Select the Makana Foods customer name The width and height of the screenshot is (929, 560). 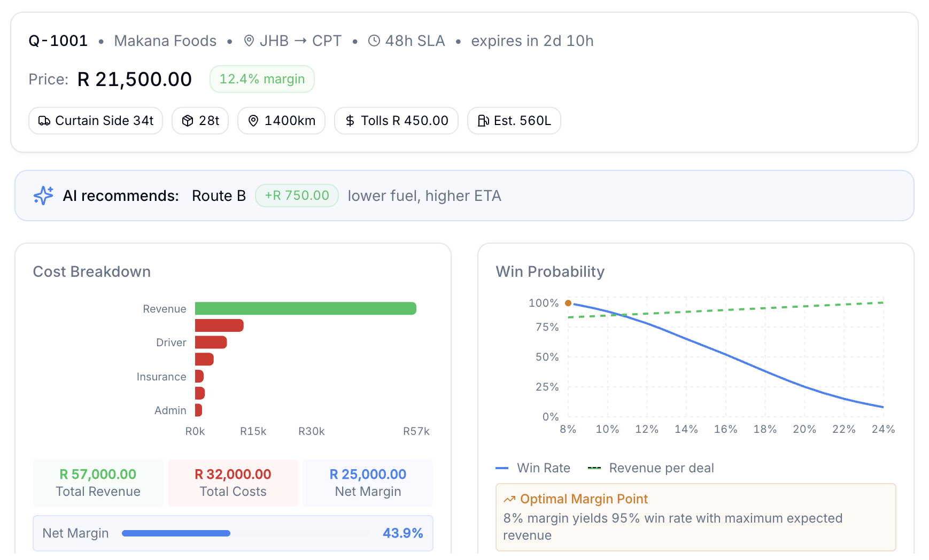click(x=165, y=41)
